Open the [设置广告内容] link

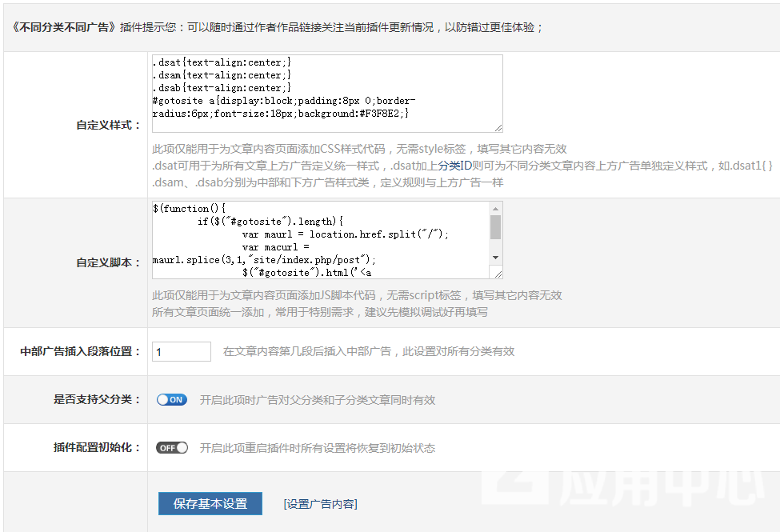pyautogui.click(x=320, y=504)
